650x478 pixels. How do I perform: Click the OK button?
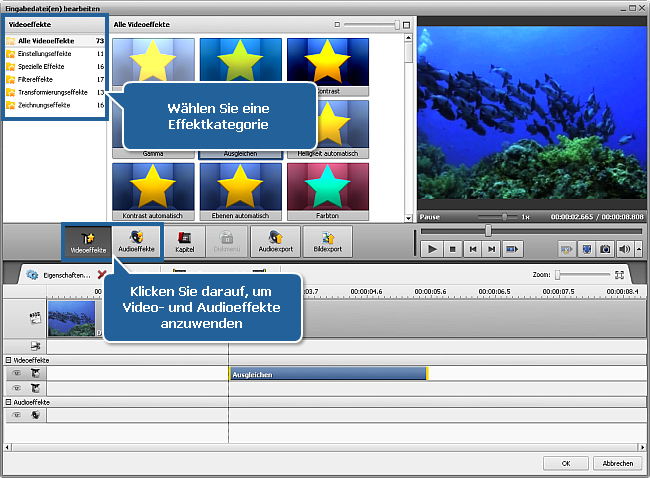coord(566,463)
